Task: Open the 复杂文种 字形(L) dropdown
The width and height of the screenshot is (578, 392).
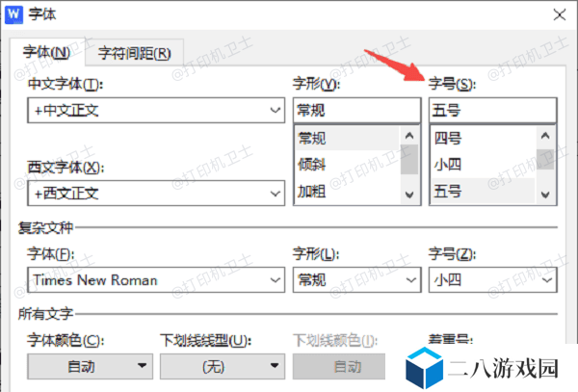Action: click(x=356, y=280)
